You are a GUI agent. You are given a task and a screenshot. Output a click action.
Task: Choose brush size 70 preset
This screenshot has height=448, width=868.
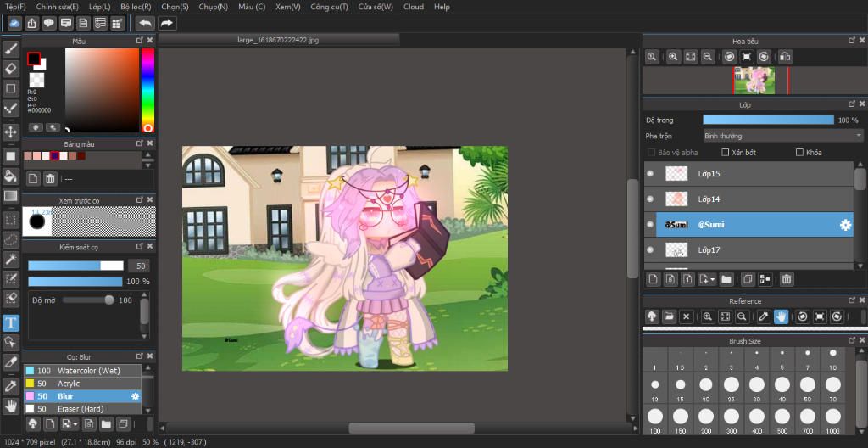pos(832,388)
